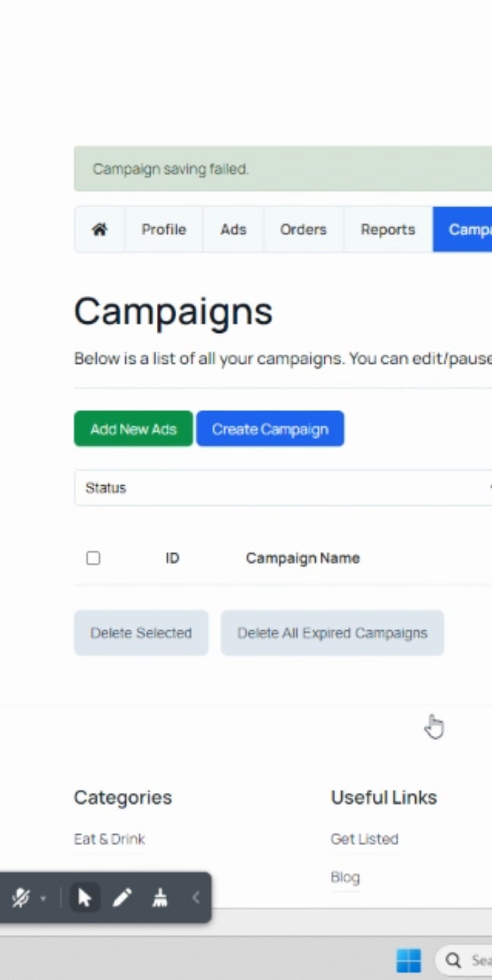Viewport: 492px width, 980px height.
Task: Expand microphone options dropdown arrow
Action: (44, 898)
